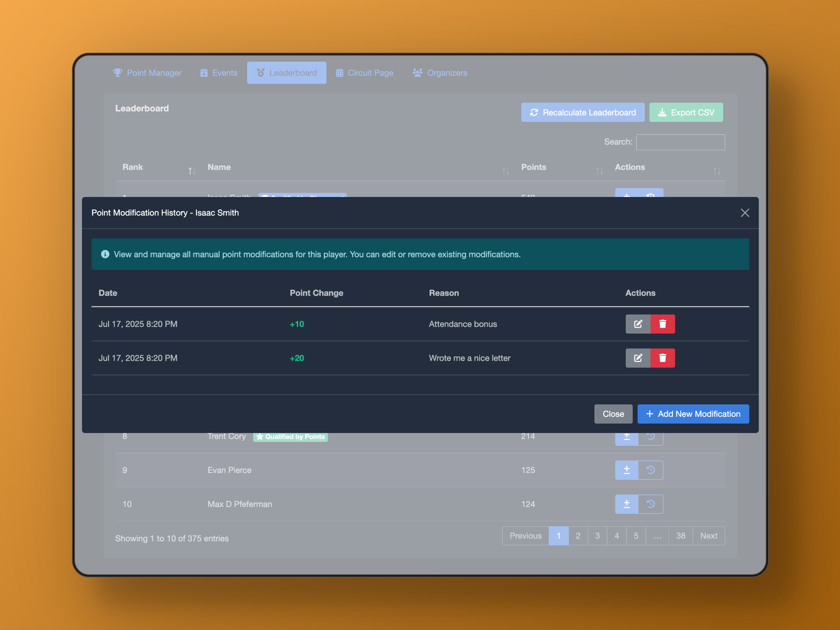This screenshot has height=630, width=840.
Task: Switch to the Circuit Page tab
Action: tap(364, 73)
